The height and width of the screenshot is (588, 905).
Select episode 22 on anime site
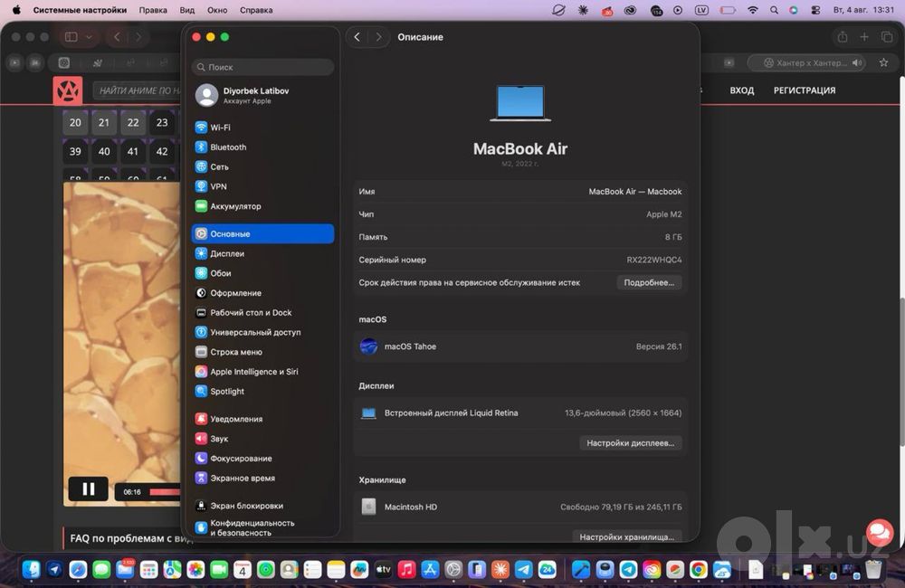133,122
